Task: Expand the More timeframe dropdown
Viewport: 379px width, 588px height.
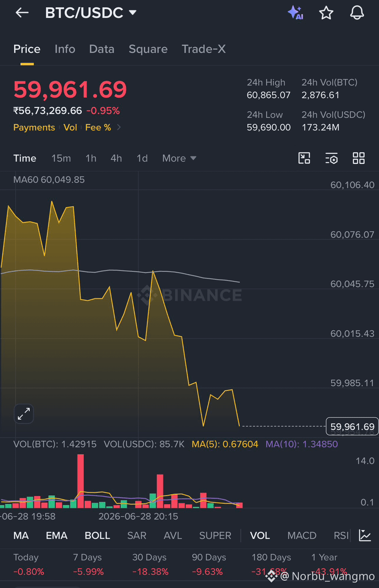Action: pos(179,158)
